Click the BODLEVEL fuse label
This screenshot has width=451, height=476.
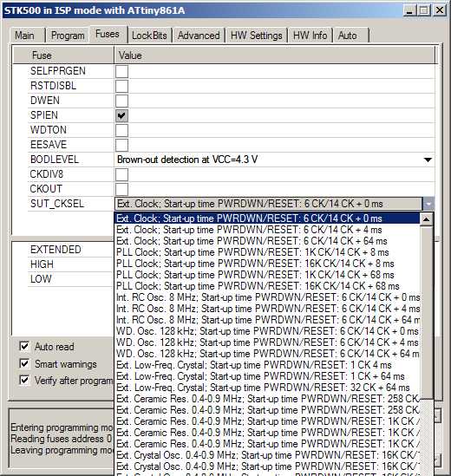coord(55,160)
